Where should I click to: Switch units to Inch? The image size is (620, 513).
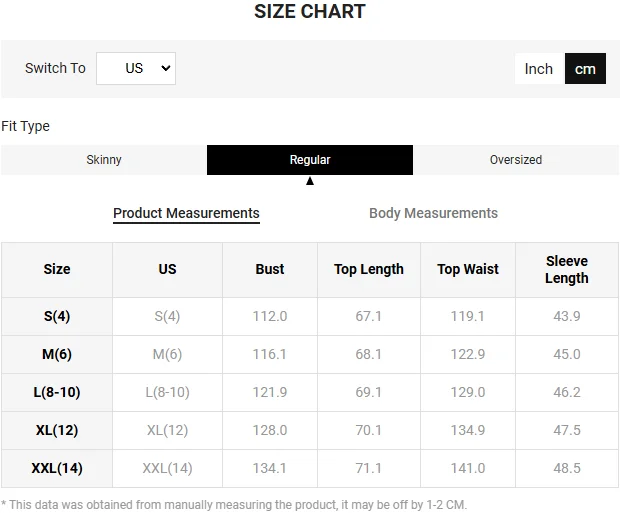pos(539,68)
